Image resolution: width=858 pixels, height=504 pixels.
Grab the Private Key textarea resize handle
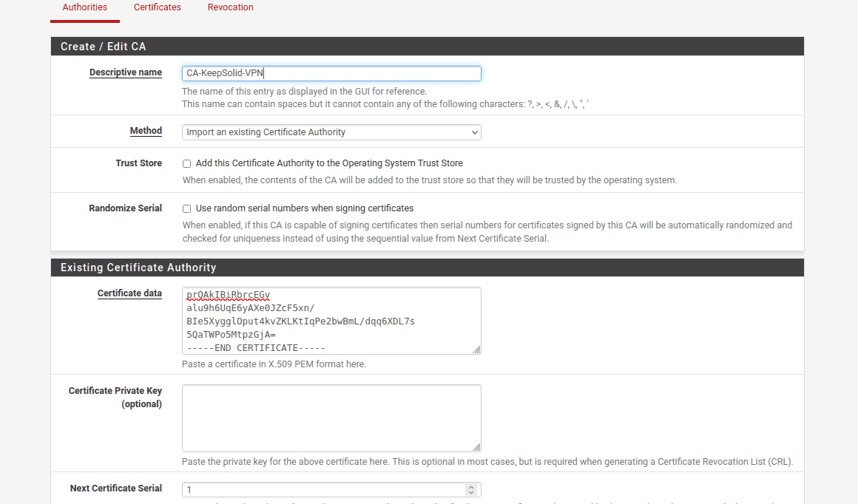point(477,447)
